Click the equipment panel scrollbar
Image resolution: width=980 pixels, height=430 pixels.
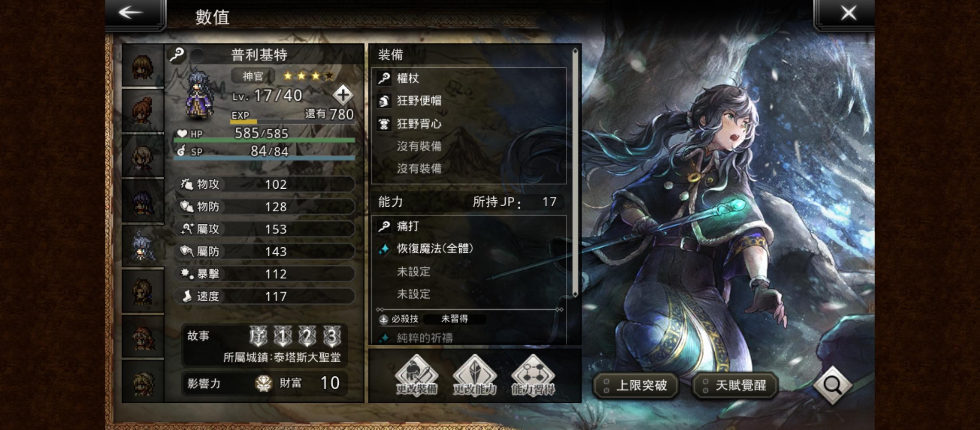pos(575,172)
